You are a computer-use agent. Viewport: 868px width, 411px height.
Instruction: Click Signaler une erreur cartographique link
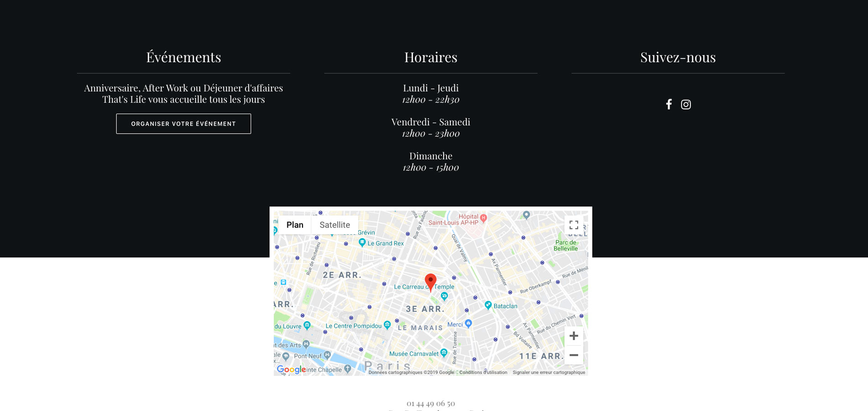549,373
